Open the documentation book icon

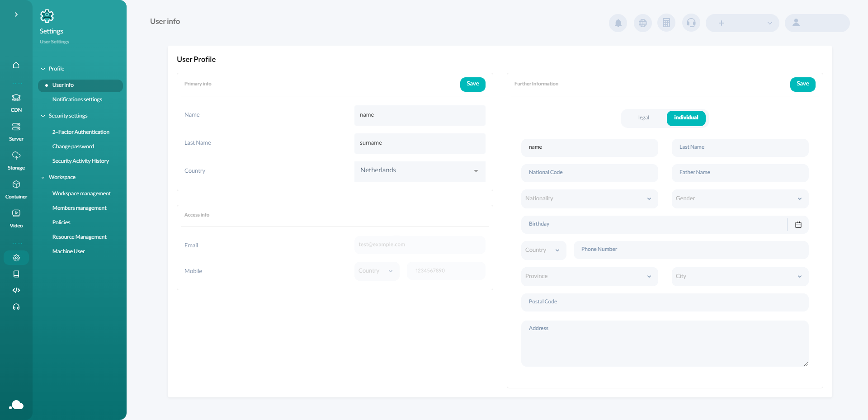(x=16, y=274)
